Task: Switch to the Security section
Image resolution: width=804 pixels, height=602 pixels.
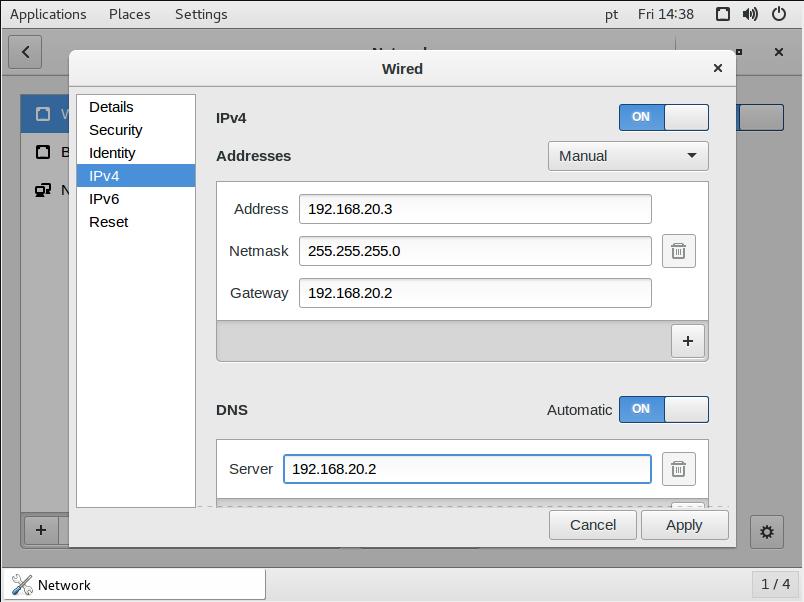Action: pyautogui.click(x=116, y=130)
